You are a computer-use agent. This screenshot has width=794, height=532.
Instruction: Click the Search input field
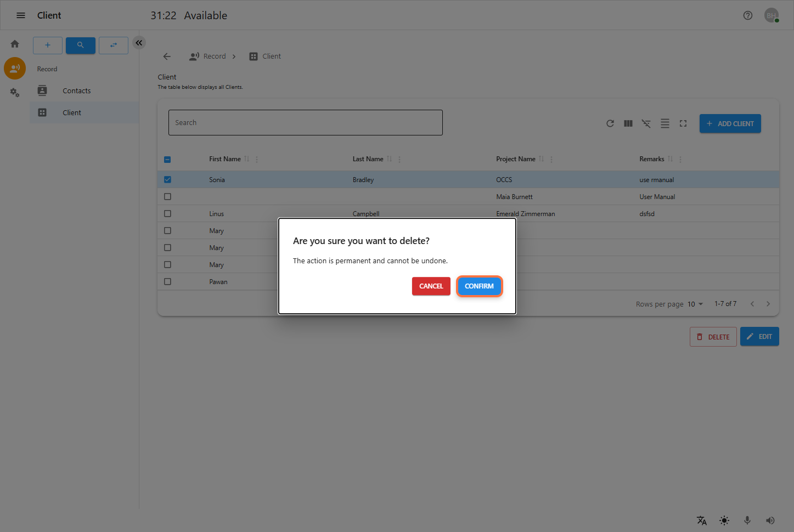pyautogui.click(x=305, y=123)
